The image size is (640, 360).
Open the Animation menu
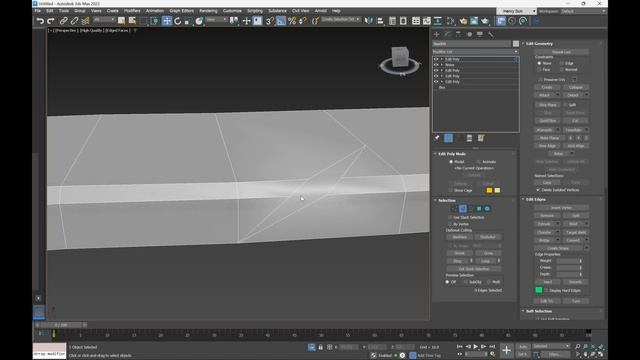click(x=155, y=11)
